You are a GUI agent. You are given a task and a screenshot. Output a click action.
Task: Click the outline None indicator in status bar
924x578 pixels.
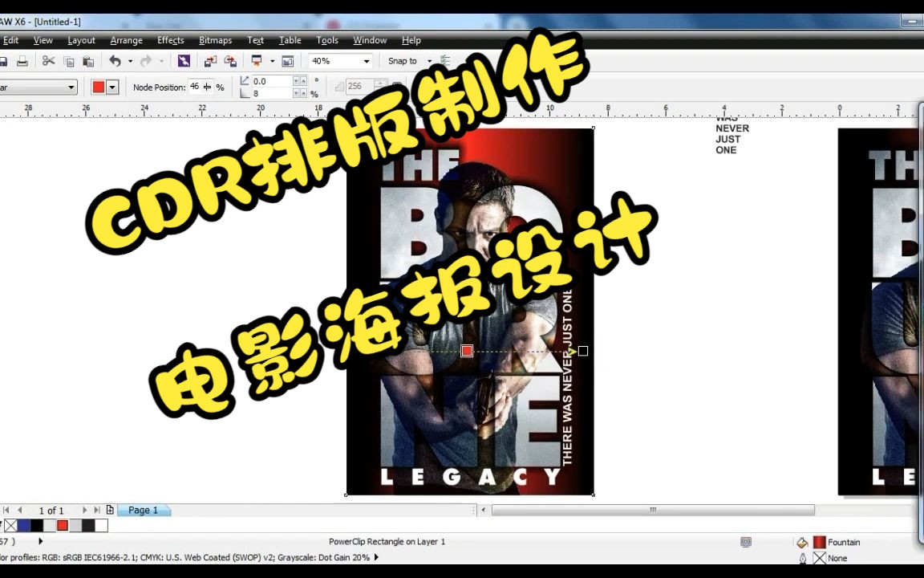[x=821, y=558]
